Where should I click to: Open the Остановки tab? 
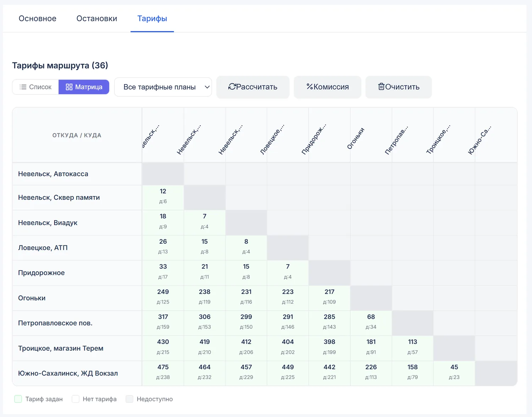point(97,18)
